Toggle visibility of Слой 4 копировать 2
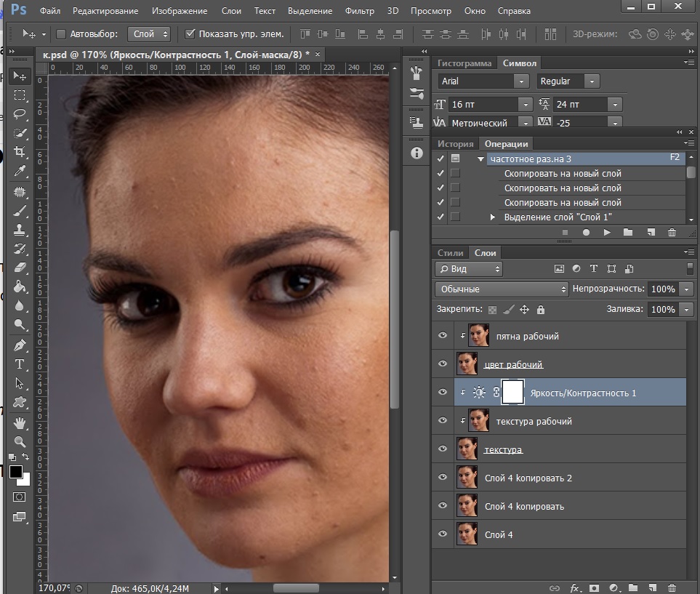This screenshot has width=700, height=594. 443,476
